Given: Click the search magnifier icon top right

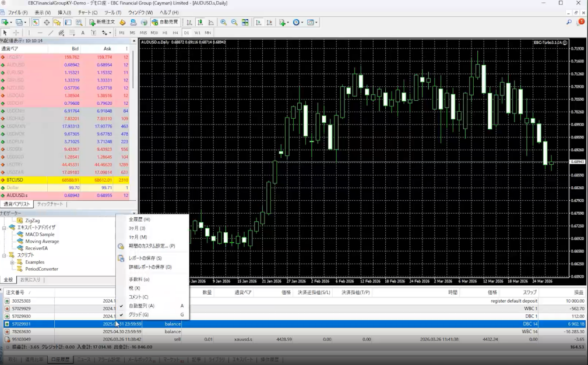Looking at the screenshot, I should (x=569, y=23).
